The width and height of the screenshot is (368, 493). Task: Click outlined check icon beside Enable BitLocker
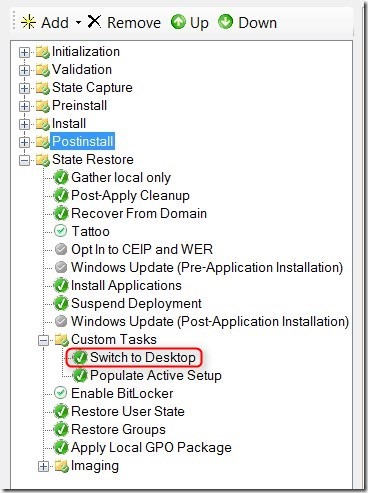pos(61,393)
